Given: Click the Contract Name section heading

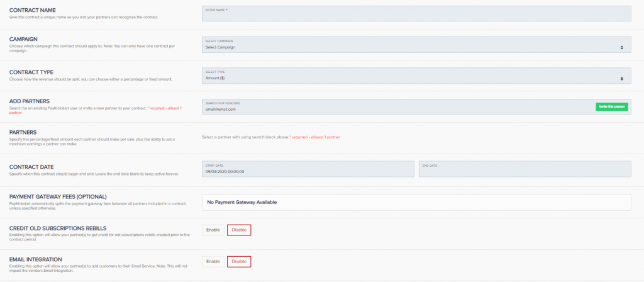Looking at the screenshot, I should click(35, 9).
